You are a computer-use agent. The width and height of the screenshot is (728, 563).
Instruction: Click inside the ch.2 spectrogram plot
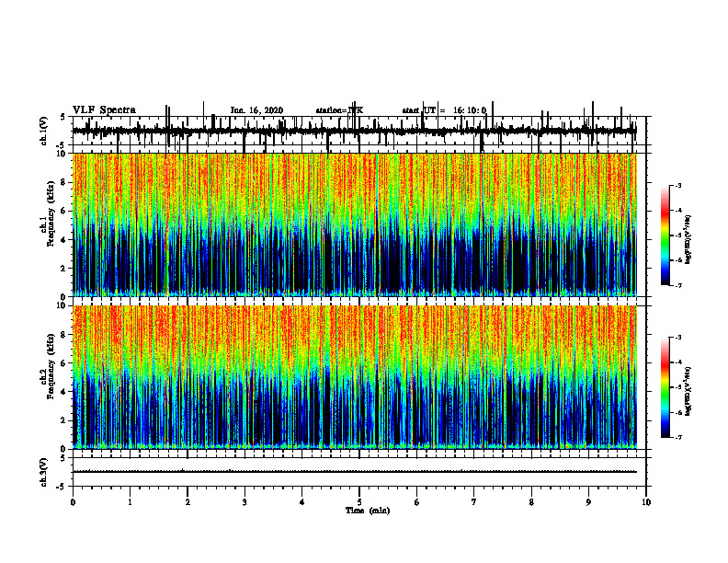[354, 377]
